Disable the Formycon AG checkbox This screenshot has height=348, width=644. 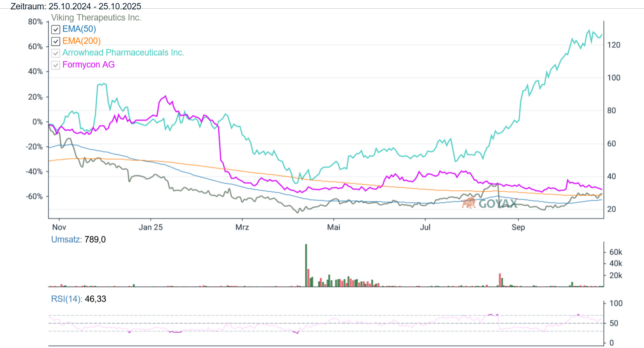pos(56,65)
